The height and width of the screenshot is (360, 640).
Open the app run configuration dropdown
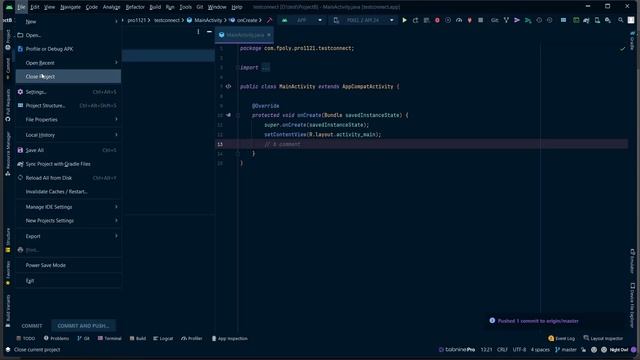coord(302,20)
